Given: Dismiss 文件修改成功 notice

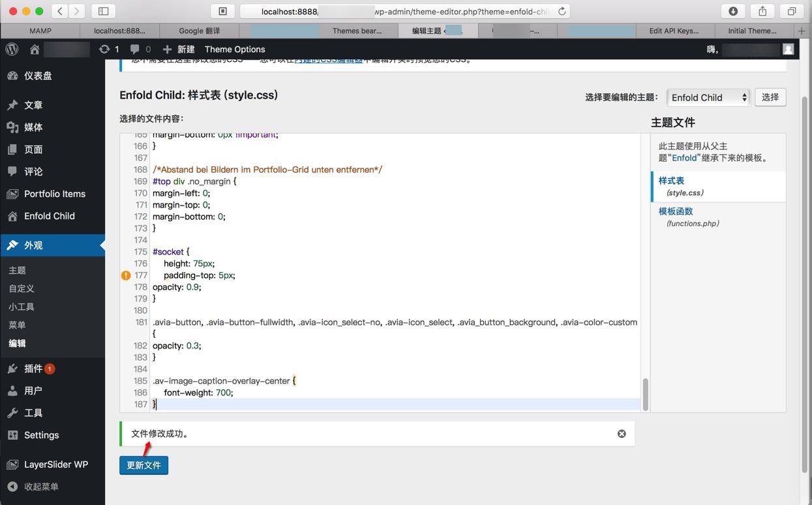Looking at the screenshot, I should pyautogui.click(x=622, y=434).
